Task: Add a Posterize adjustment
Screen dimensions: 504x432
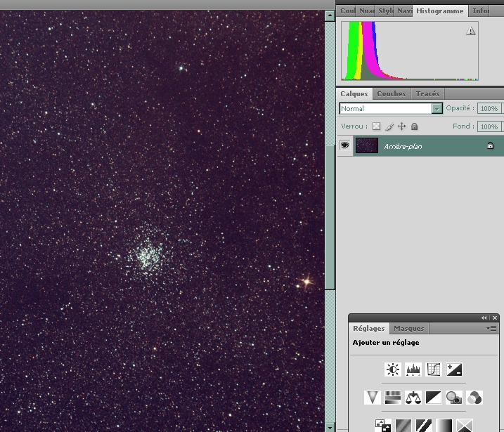Action: click(x=403, y=425)
